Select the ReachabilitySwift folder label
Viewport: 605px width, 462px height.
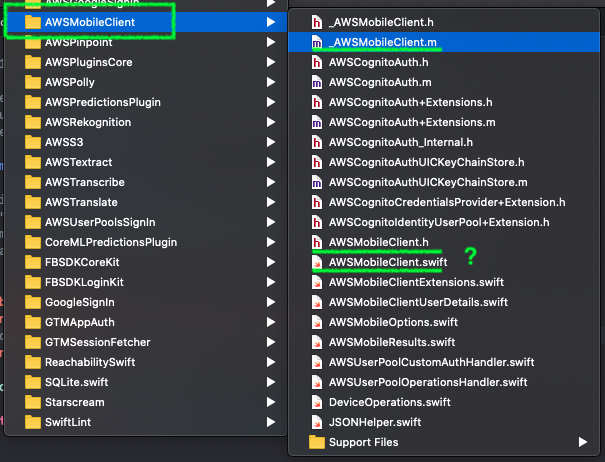point(90,362)
